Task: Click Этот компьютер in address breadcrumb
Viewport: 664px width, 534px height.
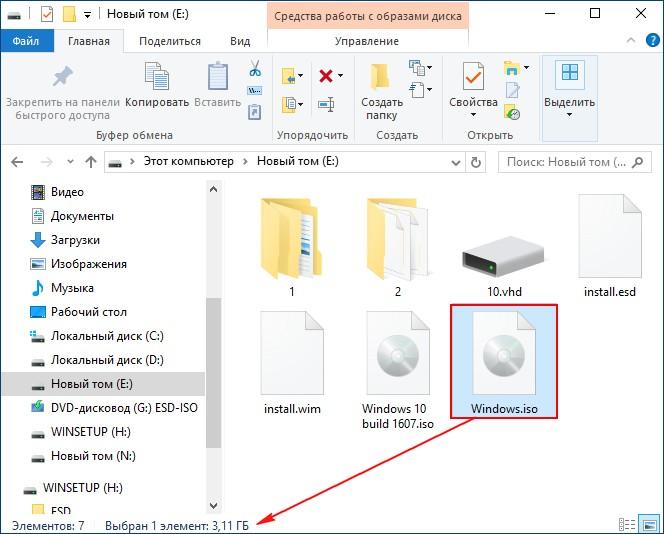Action: [x=188, y=161]
